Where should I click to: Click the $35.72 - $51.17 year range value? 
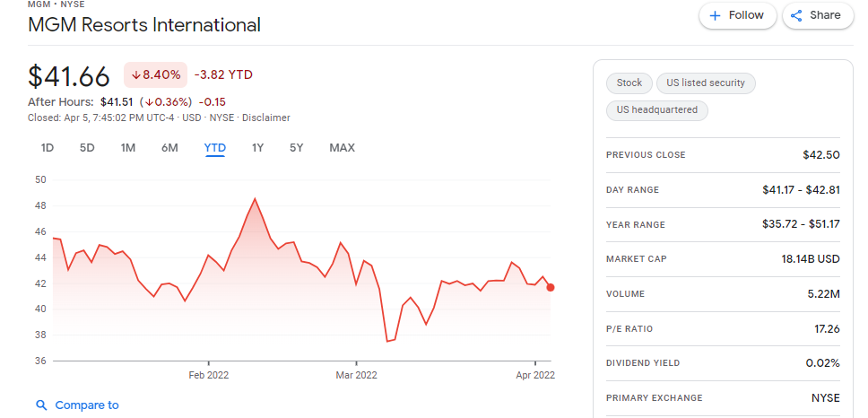click(801, 224)
